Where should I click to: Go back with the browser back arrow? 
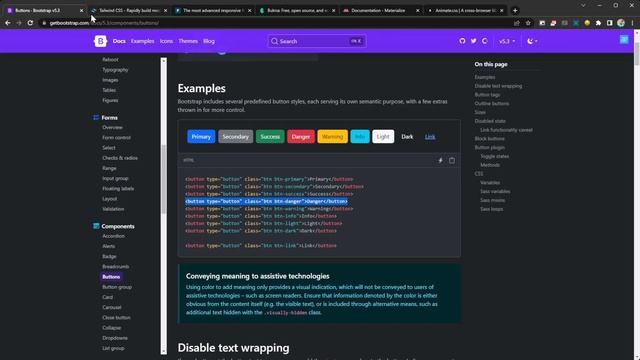pyautogui.click(x=8, y=23)
